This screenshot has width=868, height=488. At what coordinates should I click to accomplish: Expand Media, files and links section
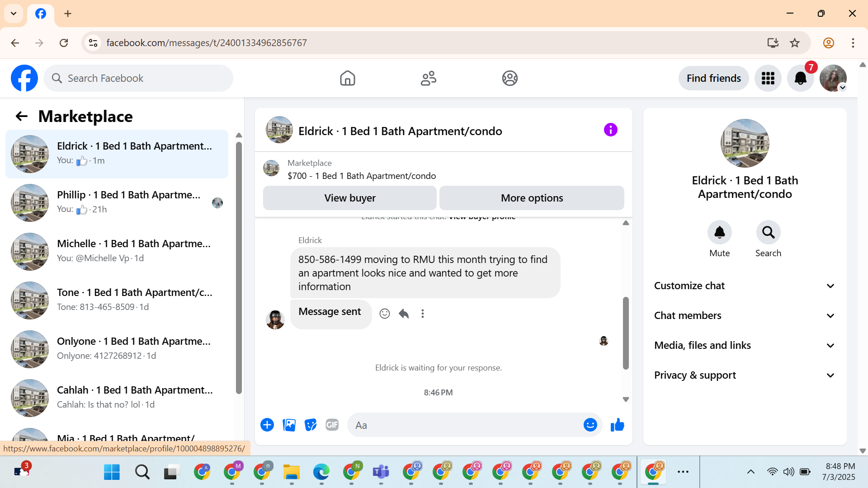pyautogui.click(x=745, y=345)
